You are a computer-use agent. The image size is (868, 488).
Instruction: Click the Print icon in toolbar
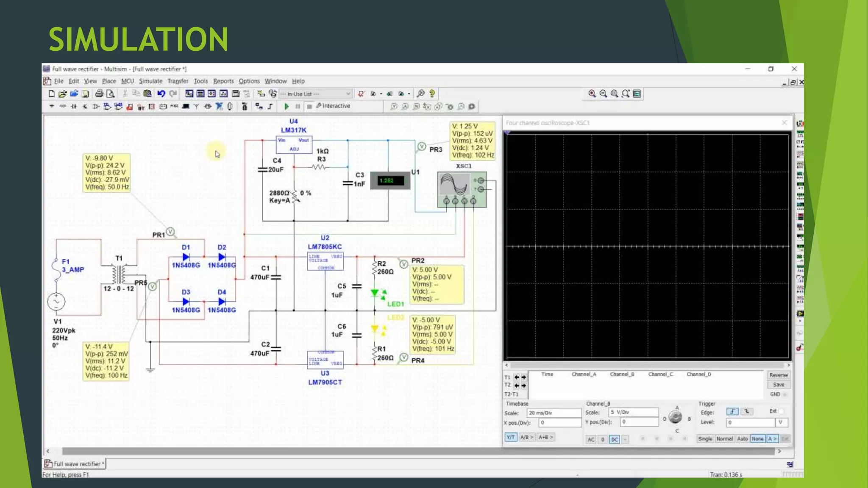coord(99,94)
